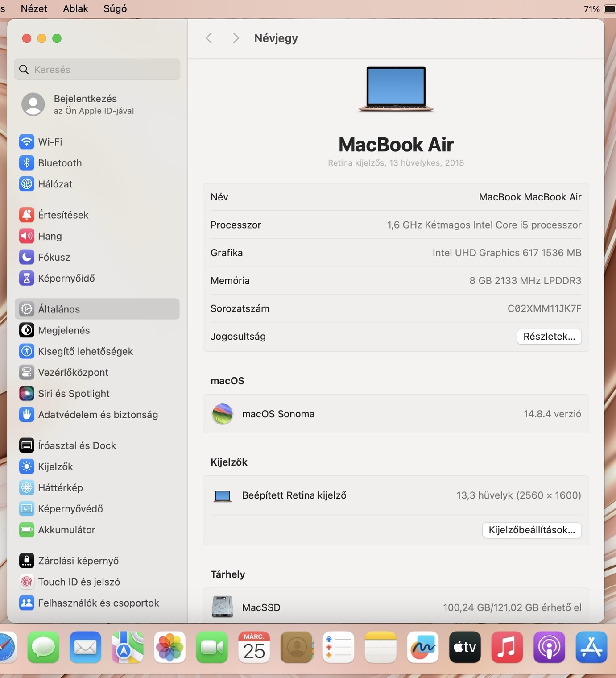The image size is (616, 678).
Task: Open Podcasts in the Dock
Action: [x=549, y=647]
